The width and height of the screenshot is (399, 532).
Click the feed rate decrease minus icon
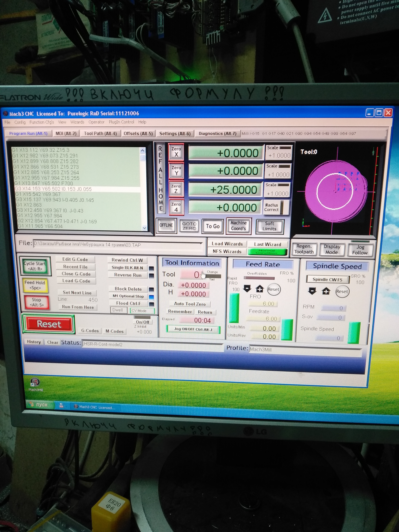(x=247, y=288)
